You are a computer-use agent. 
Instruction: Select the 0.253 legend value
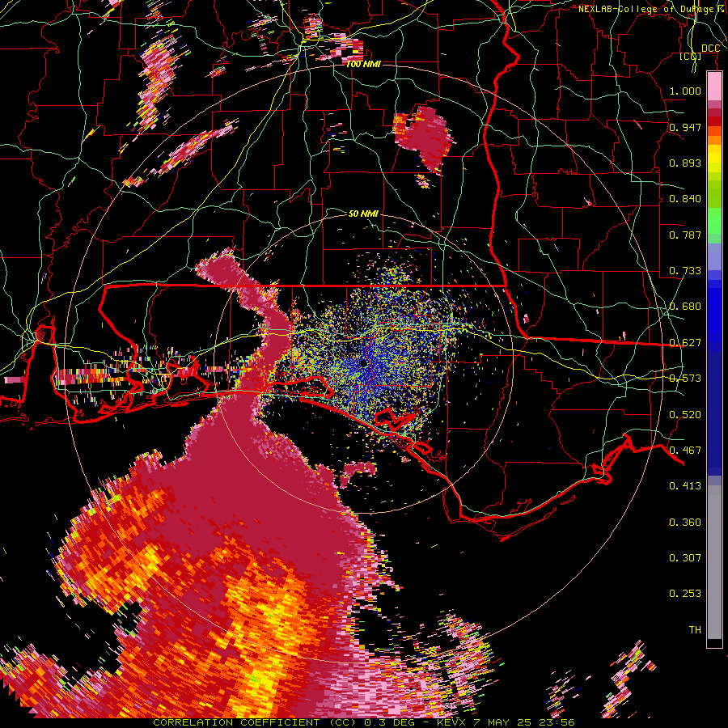click(685, 594)
